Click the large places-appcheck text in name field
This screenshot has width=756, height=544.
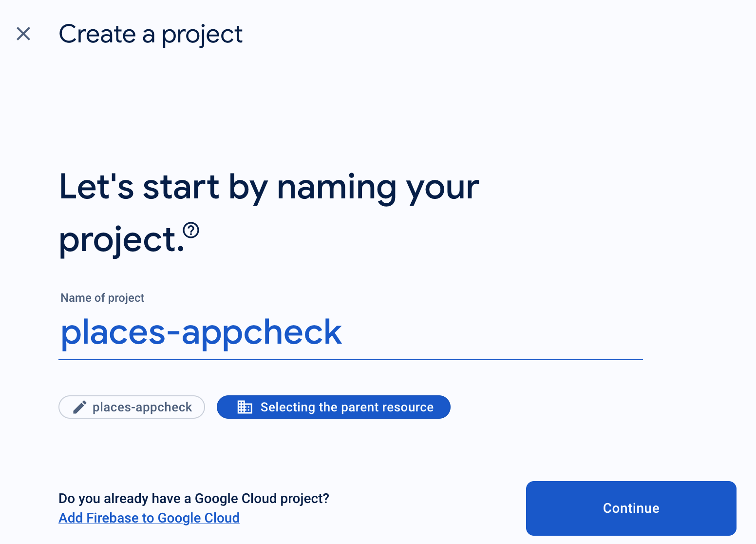201,332
